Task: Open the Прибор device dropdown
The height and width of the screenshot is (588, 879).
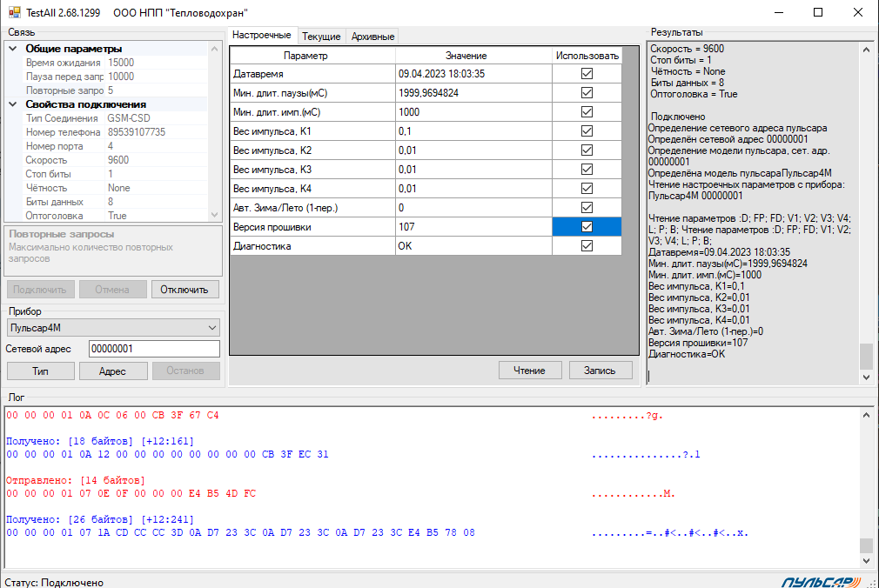Action: pyautogui.click(x=113, y=328)
